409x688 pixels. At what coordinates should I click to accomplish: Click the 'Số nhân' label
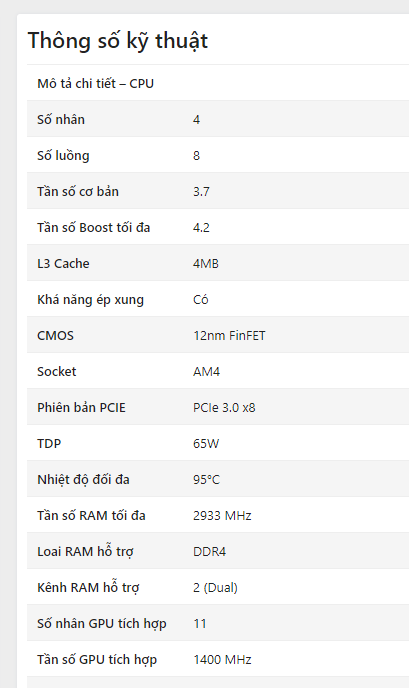(61, 119)
